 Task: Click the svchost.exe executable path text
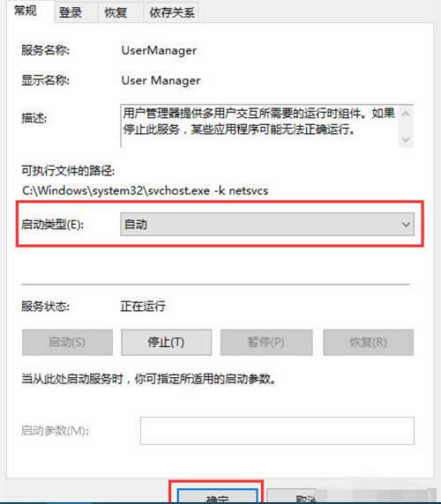(145, 191)
